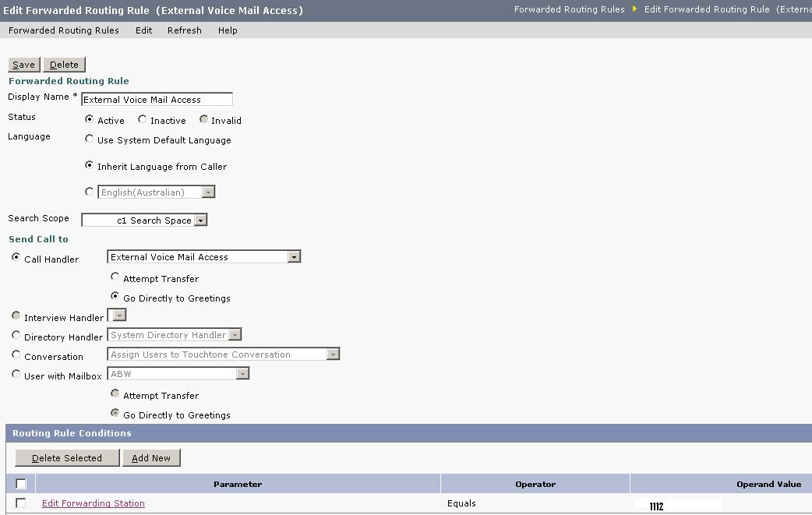Tick the select-all conditions header checkbox
The height and width of the screenshot is (515, 812).
pos(21,484)
